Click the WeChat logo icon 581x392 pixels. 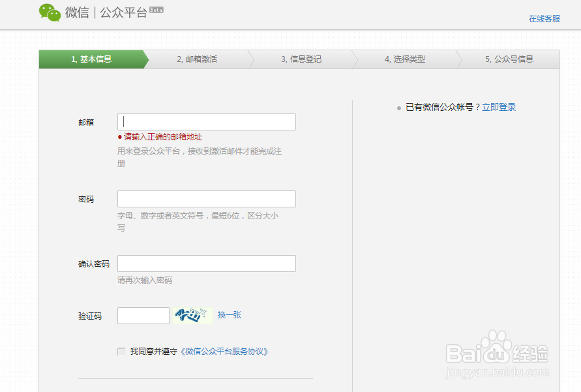point(50,12)
